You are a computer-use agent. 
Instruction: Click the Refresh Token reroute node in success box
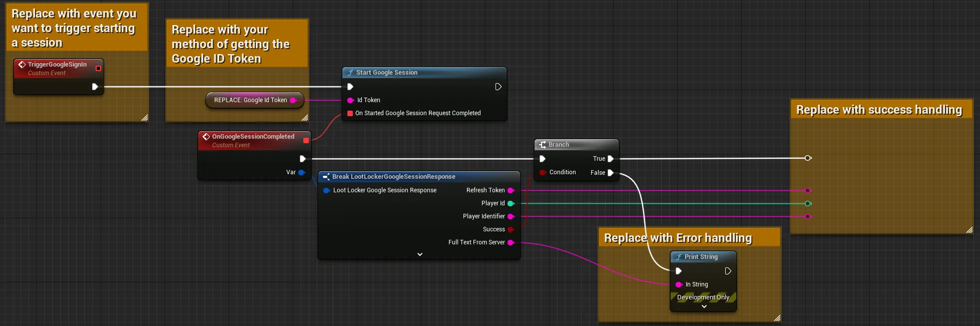coord(808,190)
